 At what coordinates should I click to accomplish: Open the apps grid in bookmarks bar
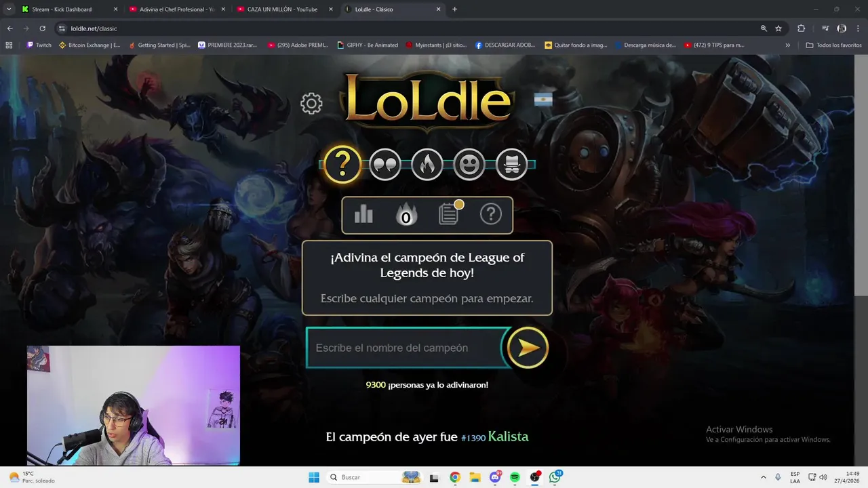9,45
